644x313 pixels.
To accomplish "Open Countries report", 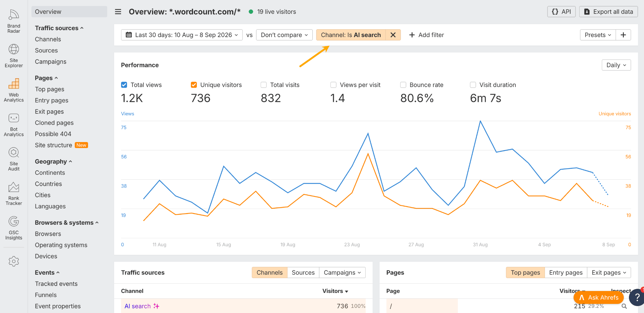I will [x=48, y=184].
